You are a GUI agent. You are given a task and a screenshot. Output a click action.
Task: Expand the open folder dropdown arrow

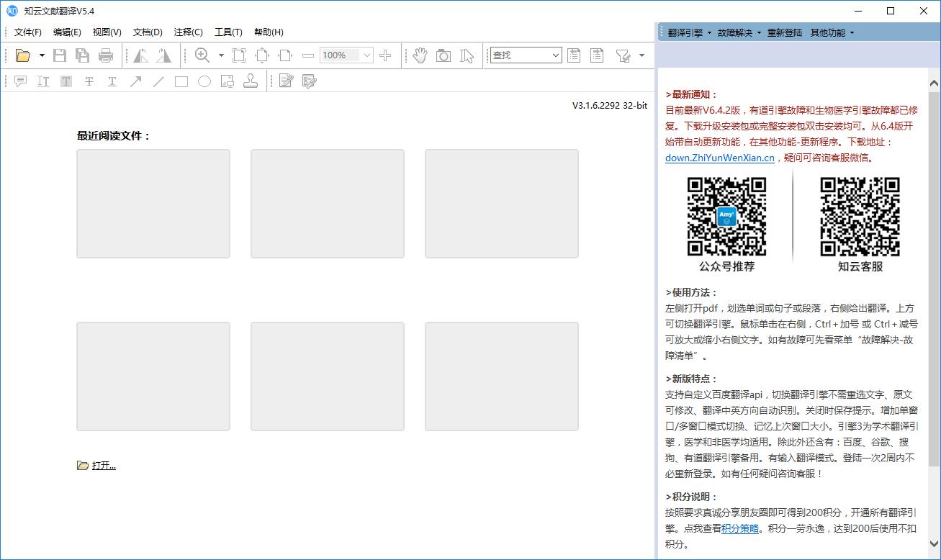click(42, 55)
